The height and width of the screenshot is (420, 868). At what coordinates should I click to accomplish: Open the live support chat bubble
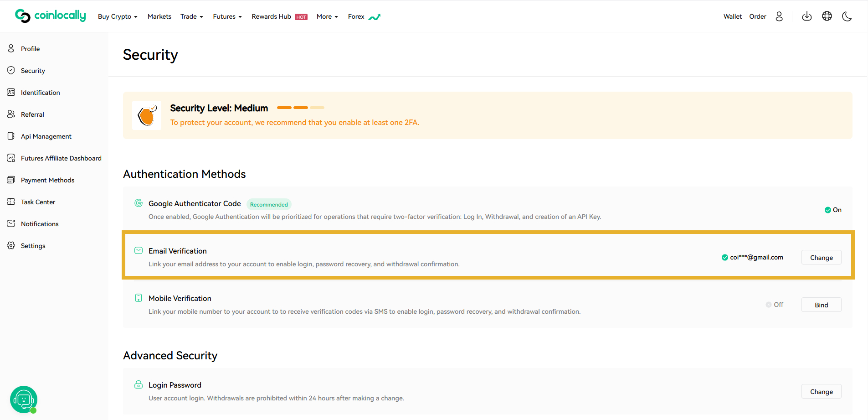[x=24, y=399]
